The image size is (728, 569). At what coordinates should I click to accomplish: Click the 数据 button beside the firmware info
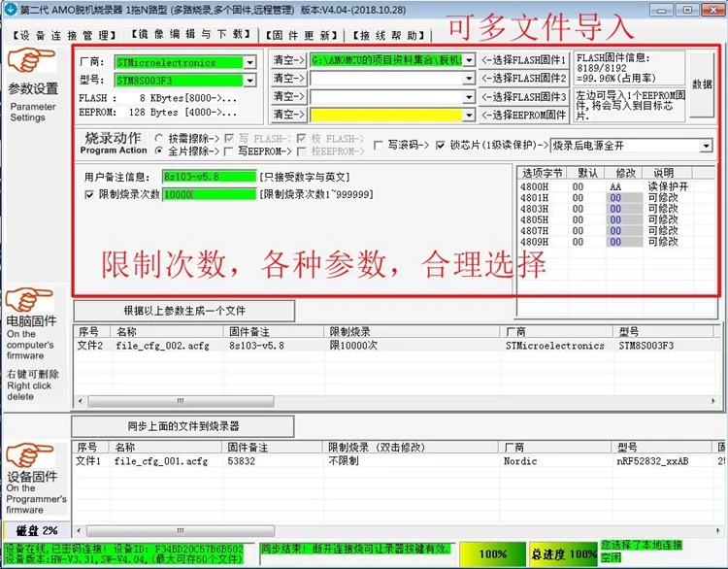coord(702,84)
